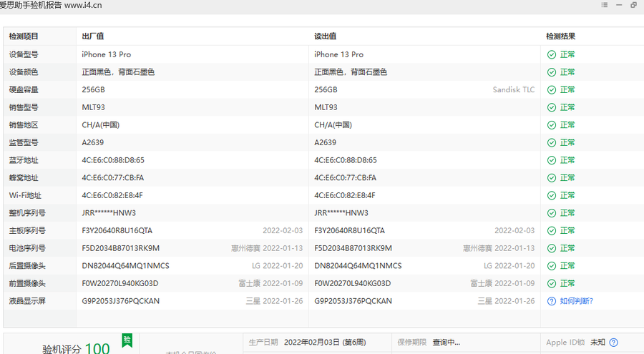The height and width of the screenshot is (354, 644).
Task: Click factory value 4C:E6:C0:82:E8:4F
Action: coord(112,195)
